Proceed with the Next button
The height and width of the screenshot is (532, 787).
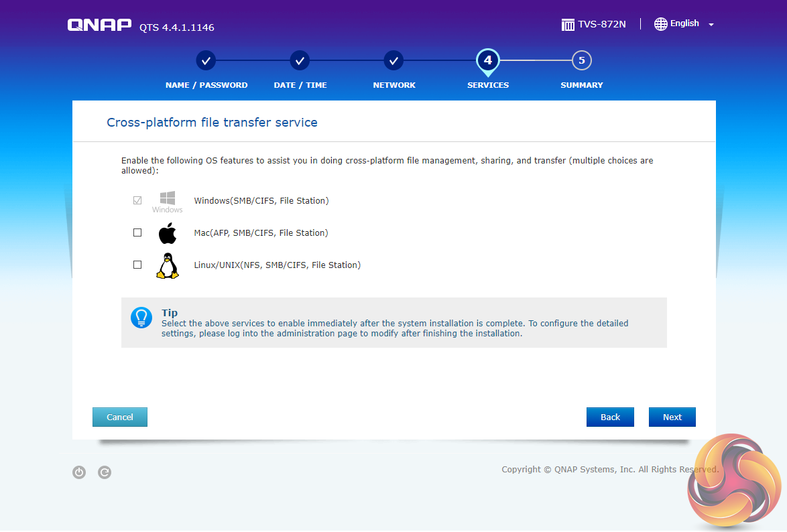(x=672, y=417)
